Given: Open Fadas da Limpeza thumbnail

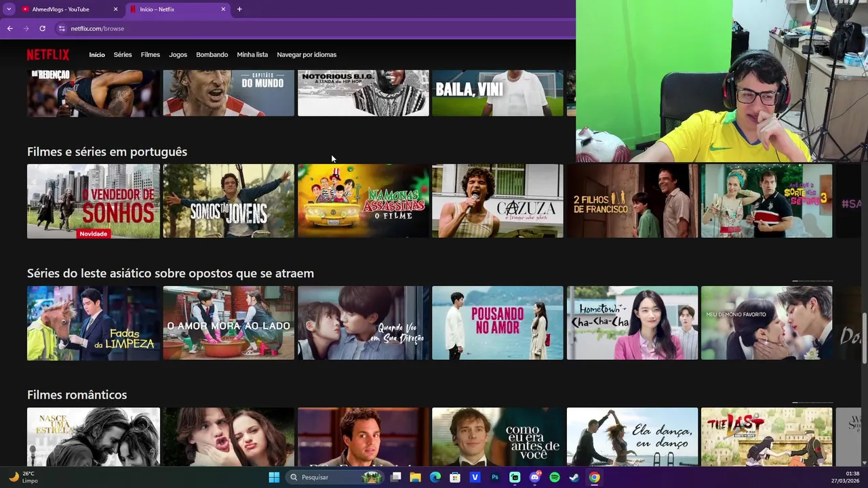Looking at the screenshot, I should tap(94, 323).
